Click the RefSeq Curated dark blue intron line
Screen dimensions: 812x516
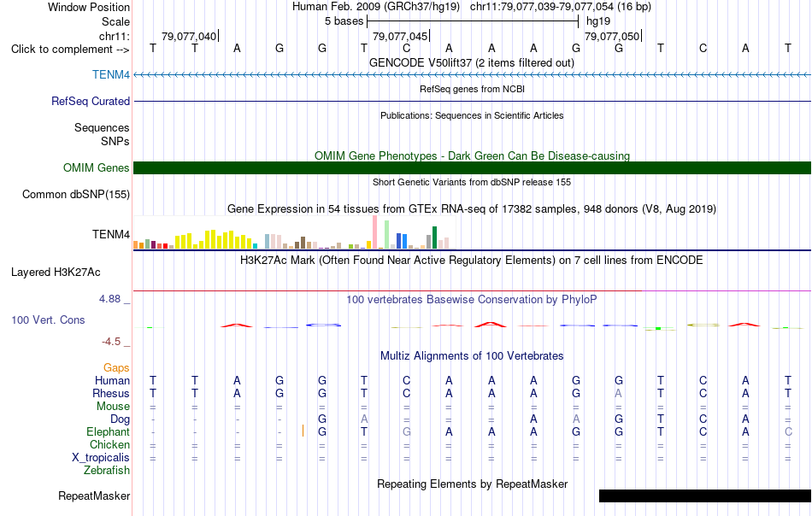pos(473,101)
